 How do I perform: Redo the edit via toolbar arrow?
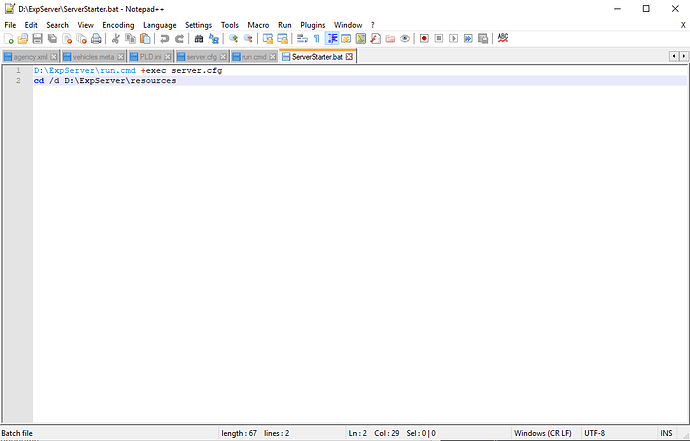[179, 39]
